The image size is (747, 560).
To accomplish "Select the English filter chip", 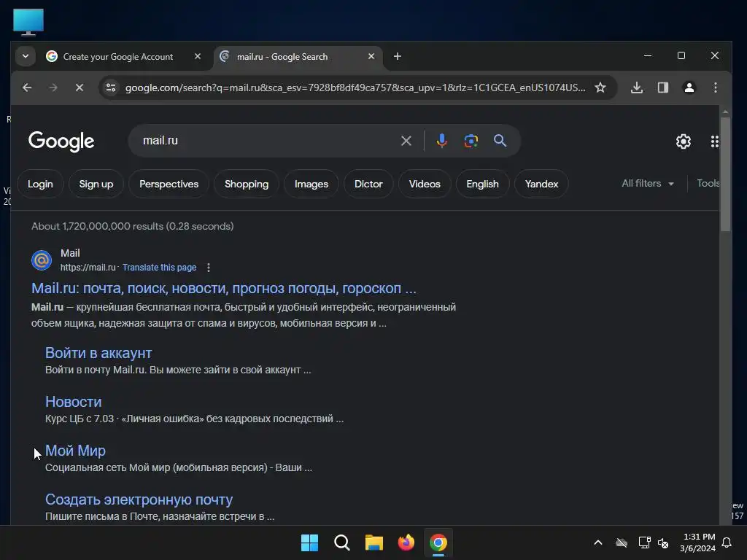I will tap(482, 184).
